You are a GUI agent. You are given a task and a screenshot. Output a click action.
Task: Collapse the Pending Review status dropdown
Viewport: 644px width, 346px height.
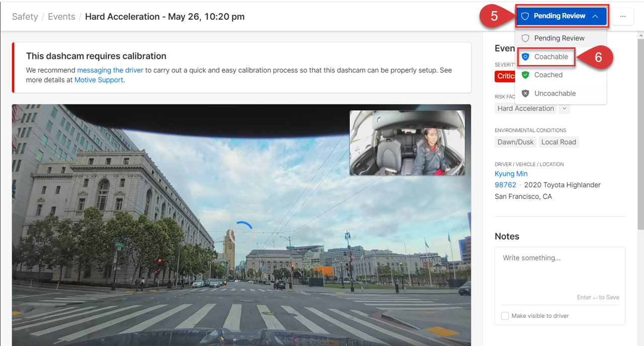pyautogui.click(x=595, y=16)
